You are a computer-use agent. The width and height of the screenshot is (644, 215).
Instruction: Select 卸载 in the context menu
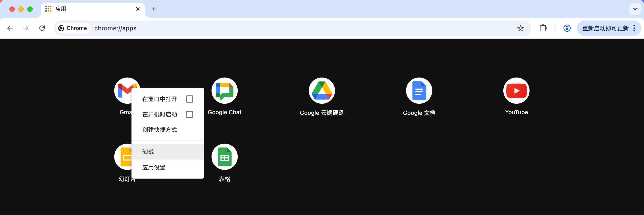(x=167, y=152)
